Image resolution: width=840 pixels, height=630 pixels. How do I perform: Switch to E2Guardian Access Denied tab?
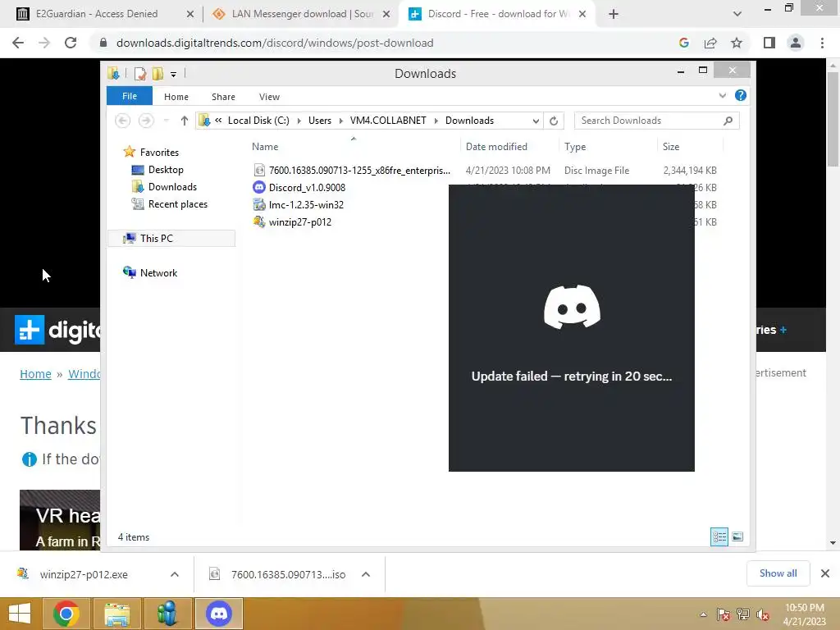pos(97,14)
